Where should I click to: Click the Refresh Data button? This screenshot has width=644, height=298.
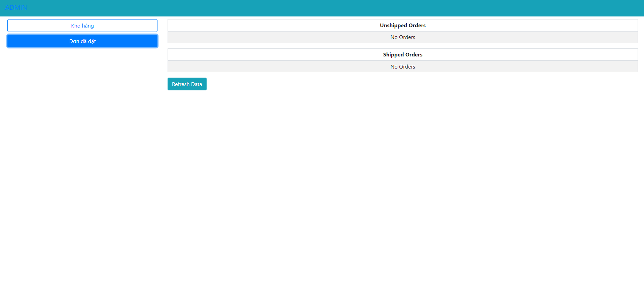coord(187,84)
